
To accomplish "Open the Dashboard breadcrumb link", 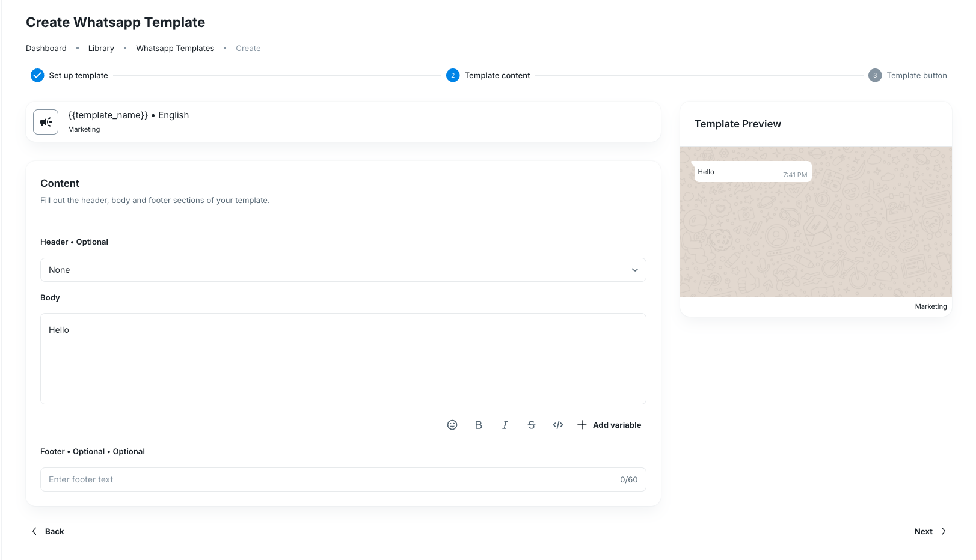I will (46, 48).
